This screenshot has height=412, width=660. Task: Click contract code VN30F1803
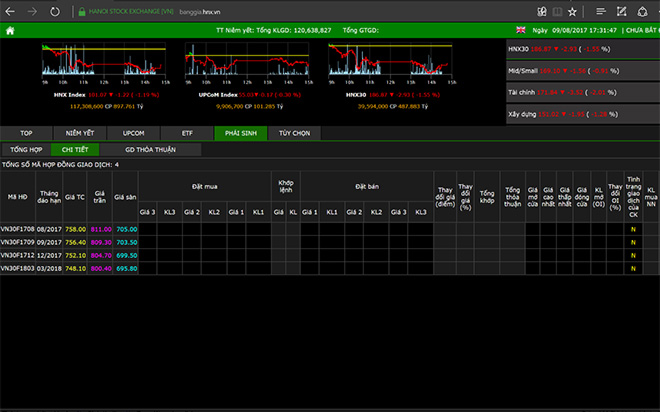coord(17,268)
